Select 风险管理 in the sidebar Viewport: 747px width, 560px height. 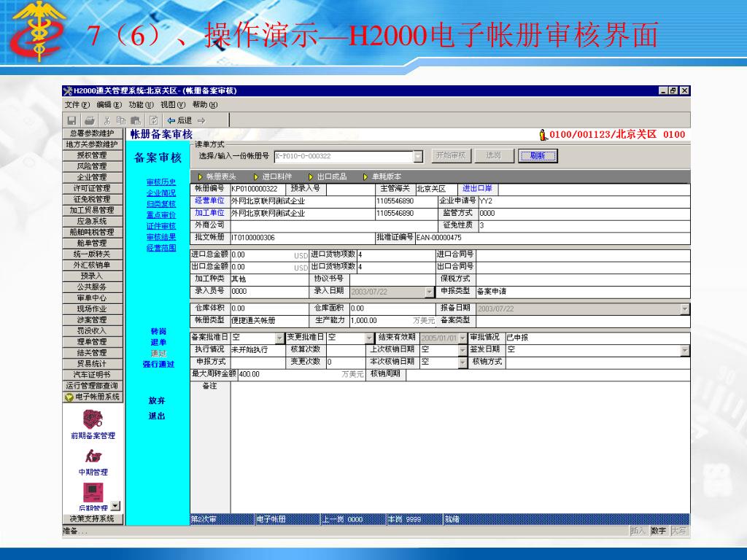click(93, 166)
